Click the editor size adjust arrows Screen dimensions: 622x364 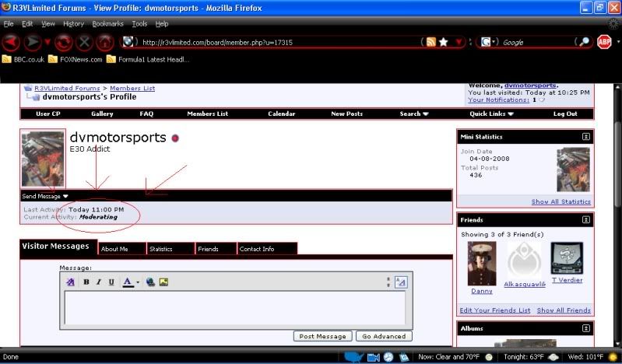coord(388,282)
